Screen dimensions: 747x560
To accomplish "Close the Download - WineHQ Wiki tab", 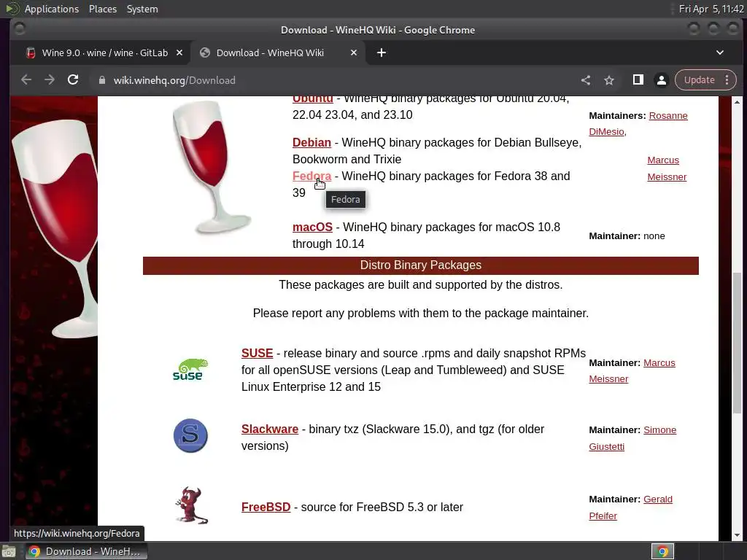I will tap(354, 52).
